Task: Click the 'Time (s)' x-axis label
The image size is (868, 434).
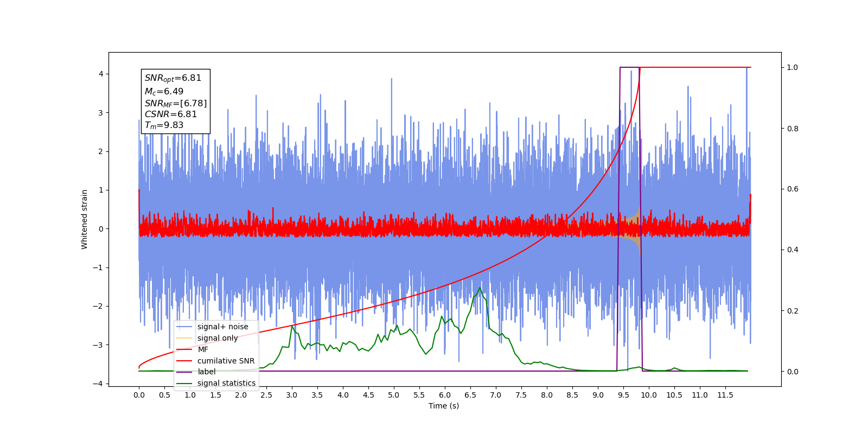Action: 444,406
